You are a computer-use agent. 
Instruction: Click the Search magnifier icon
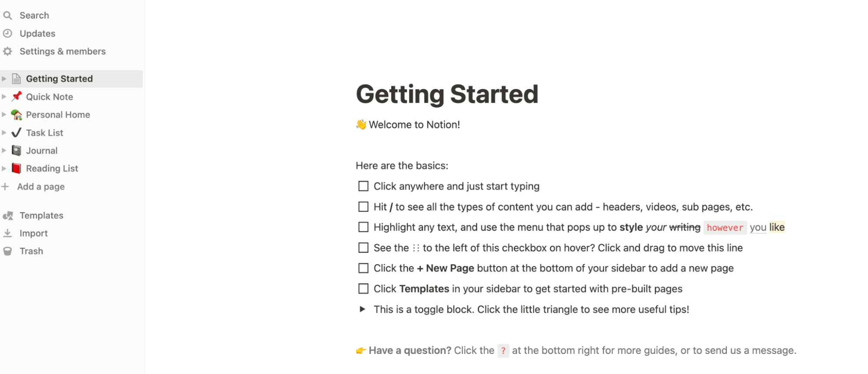coord(7,16)
